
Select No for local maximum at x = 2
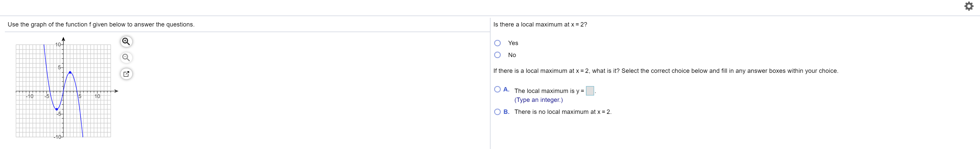[x=498, y=55]
